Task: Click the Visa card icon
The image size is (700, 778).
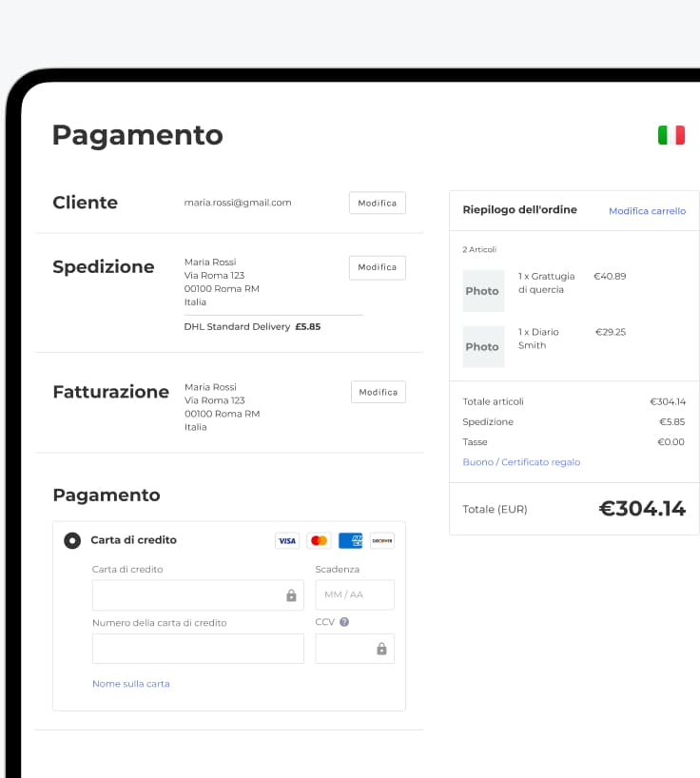Action: [287, 540]
